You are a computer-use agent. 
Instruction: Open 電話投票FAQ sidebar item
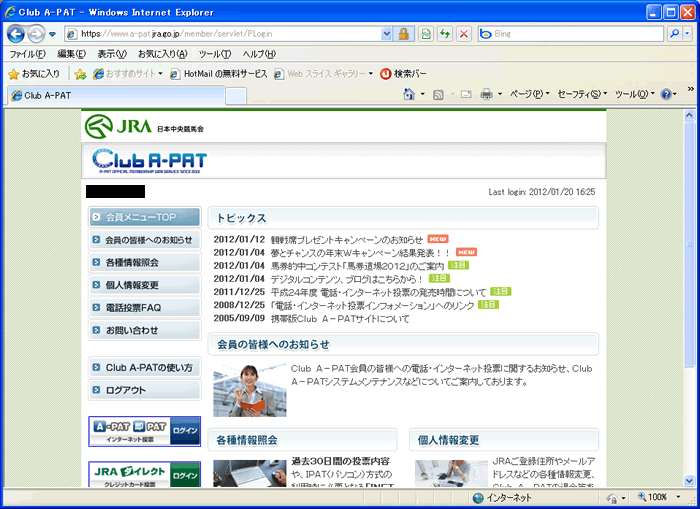[x=145, y=308]
